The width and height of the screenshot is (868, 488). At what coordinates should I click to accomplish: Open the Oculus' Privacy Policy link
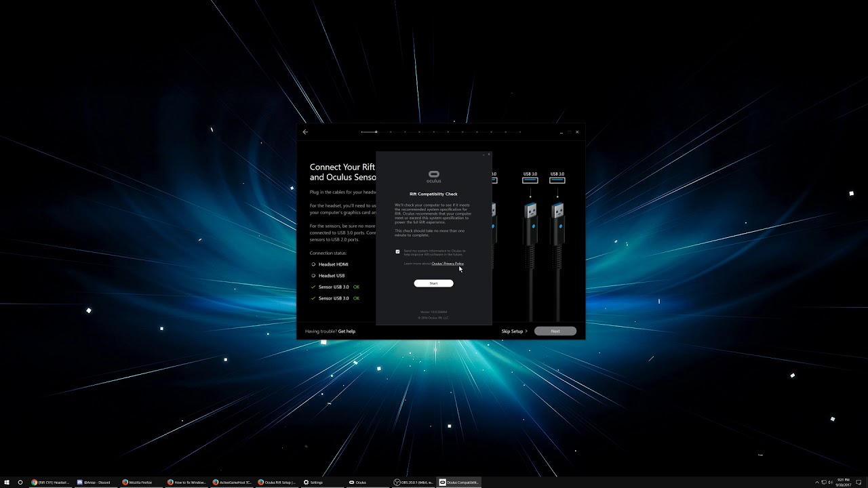click(x=448, y=264)
